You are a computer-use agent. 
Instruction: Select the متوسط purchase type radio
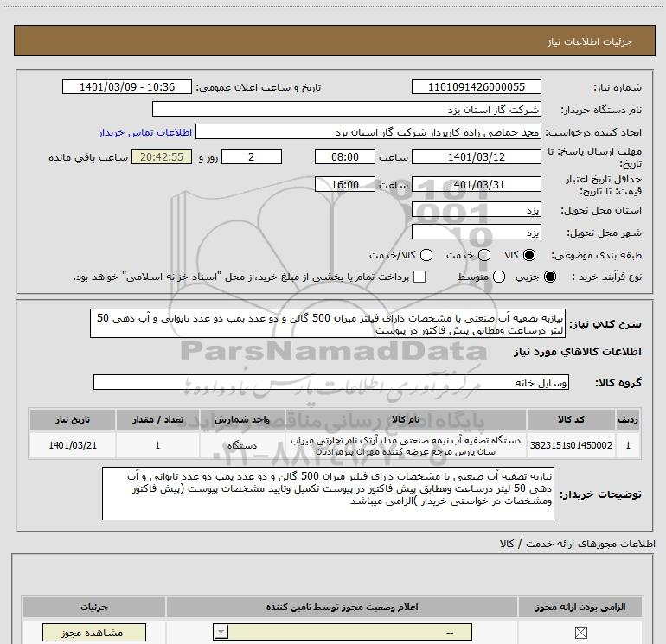[x=499, y=277]
